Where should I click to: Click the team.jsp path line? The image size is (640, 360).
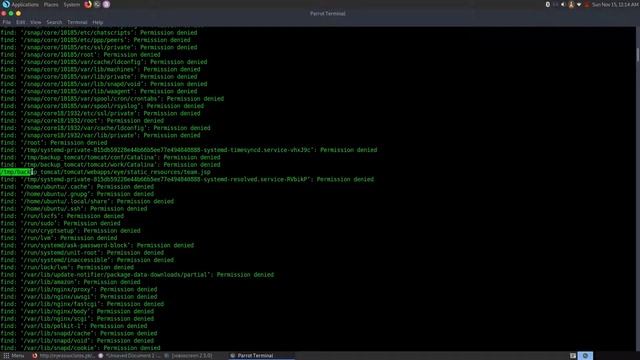pos(105,172)
